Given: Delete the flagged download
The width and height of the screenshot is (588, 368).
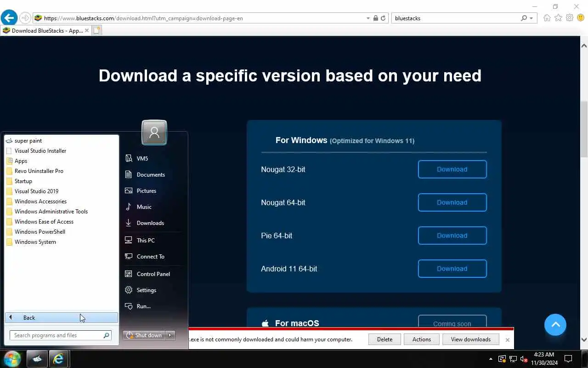Looking at the screenshot, I should click(x=384, y=339).
